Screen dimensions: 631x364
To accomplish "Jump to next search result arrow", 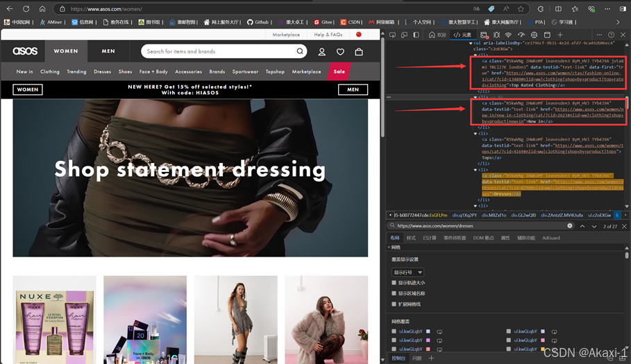I will point(594,226).
